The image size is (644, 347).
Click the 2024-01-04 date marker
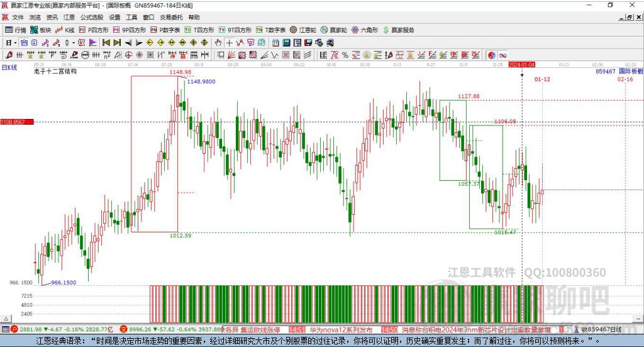pyautogui.click(x=521, y=65)
